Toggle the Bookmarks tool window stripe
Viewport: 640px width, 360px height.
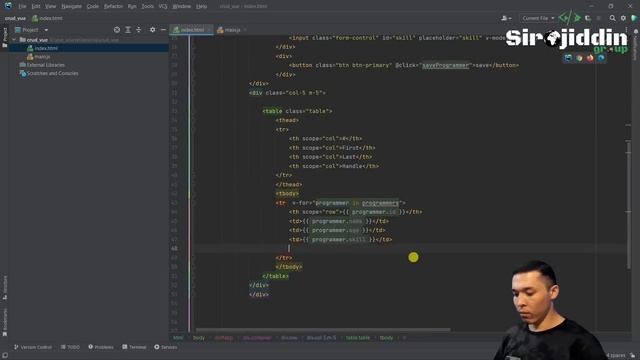tap(5, 322)
